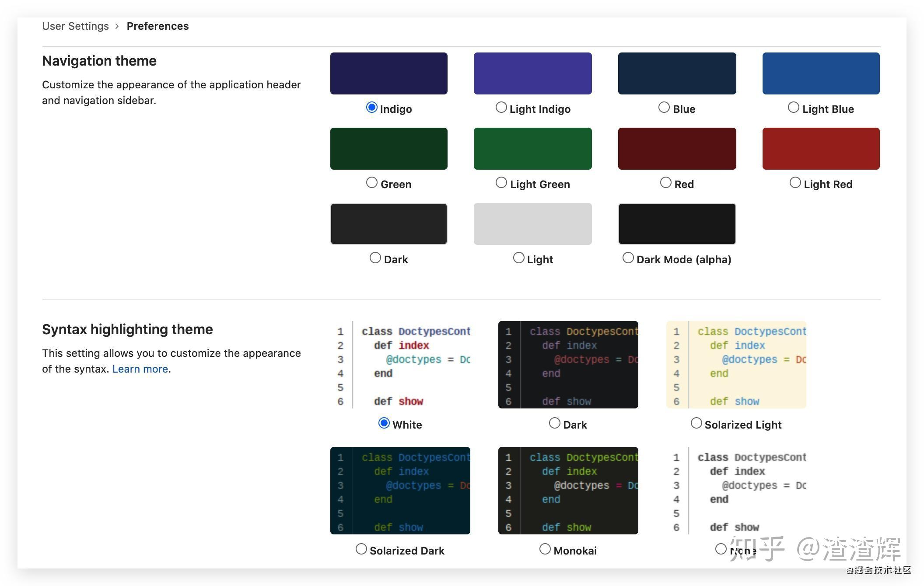The height and width of the screenshot is (586, 924).
Task: Click the Monokai code preview thumbnail
Action: click(568, 490)
